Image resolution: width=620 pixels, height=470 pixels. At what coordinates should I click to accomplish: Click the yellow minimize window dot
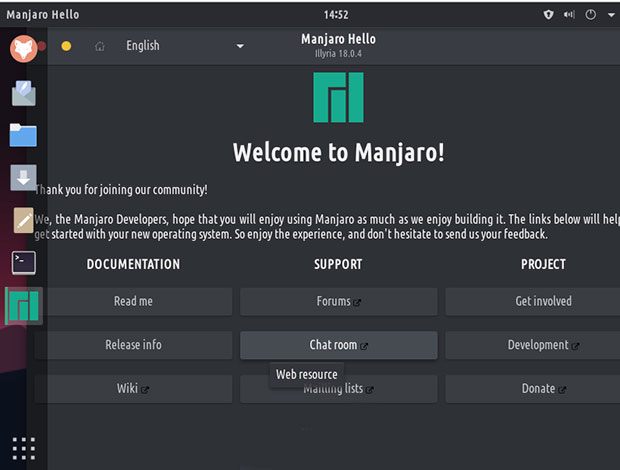coord(66,46)
